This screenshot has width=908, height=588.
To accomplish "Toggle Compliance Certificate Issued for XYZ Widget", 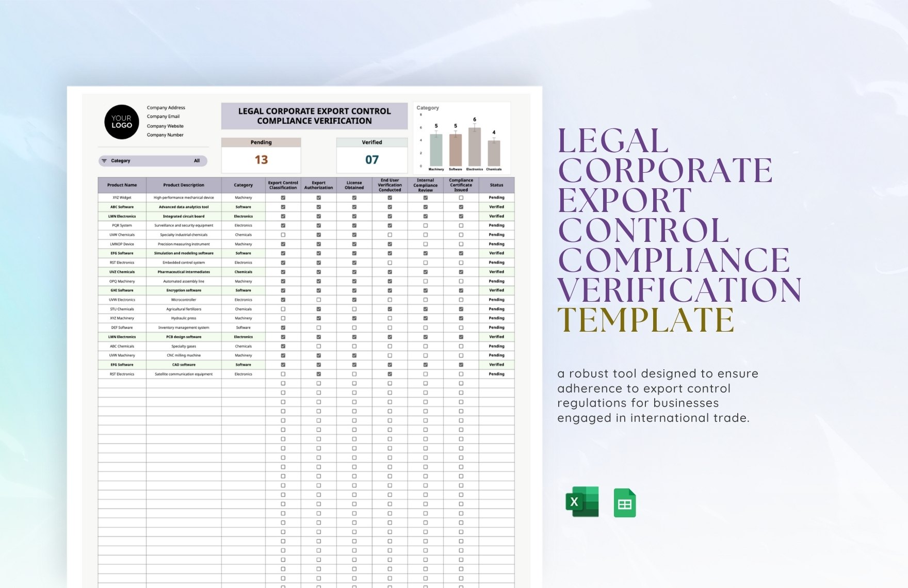I will tap(461, 198).
